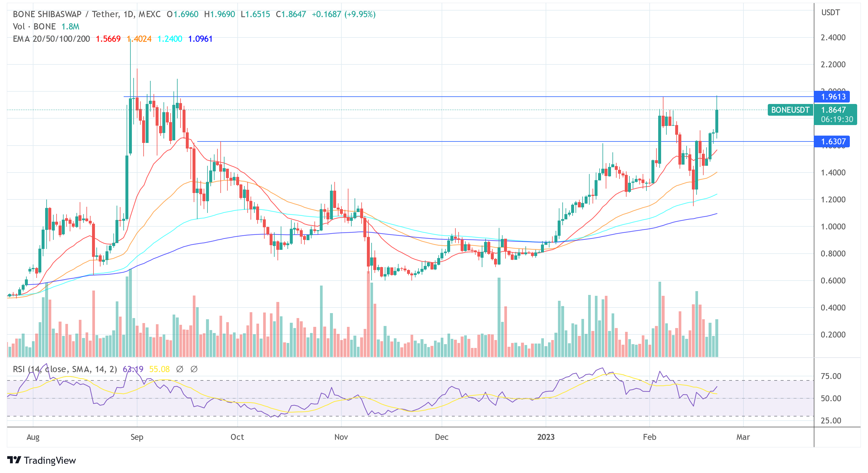Click the open price O1.6960
868x473 pixels.
point(183,14)
